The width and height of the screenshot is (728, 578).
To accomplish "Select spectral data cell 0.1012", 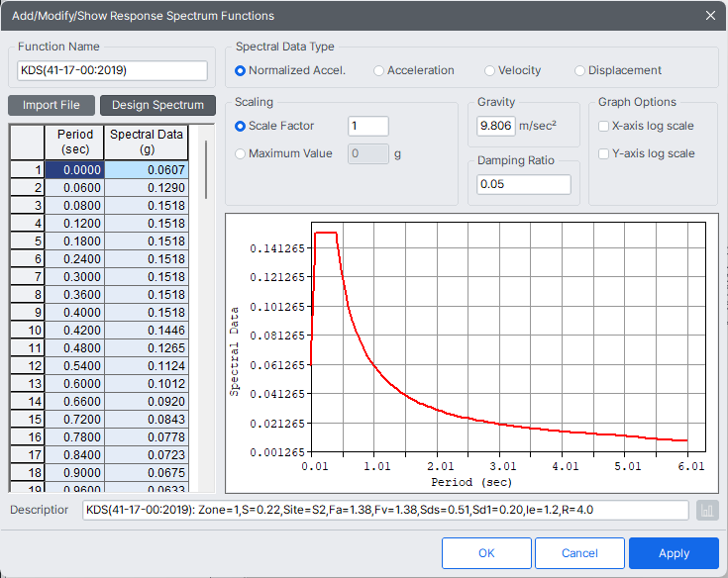I will [147, 384].
